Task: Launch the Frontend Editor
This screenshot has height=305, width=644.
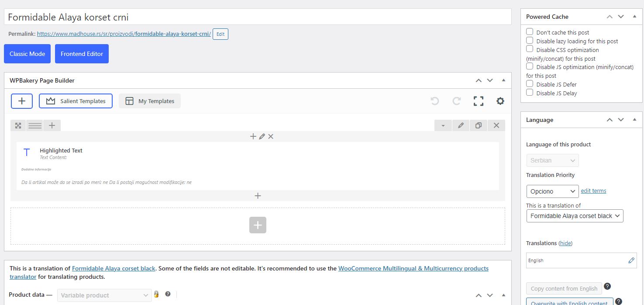Action: point(82,54)
